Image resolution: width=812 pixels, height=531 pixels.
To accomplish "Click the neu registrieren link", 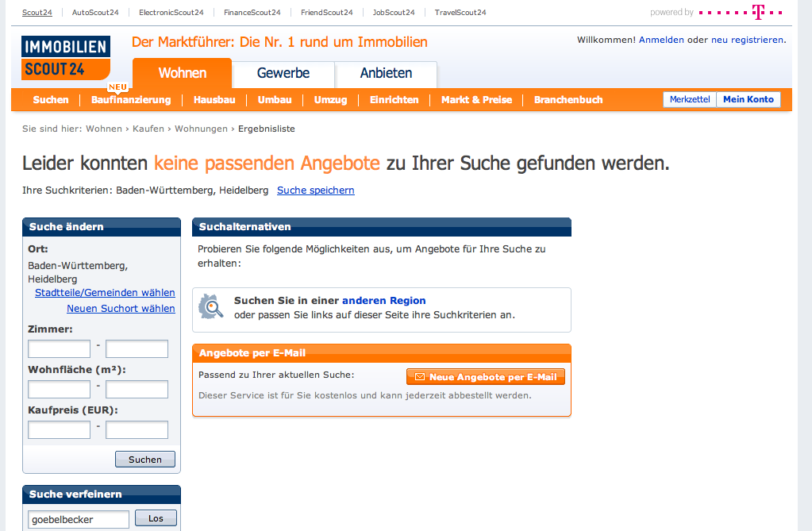I will (x=747, y=40).
